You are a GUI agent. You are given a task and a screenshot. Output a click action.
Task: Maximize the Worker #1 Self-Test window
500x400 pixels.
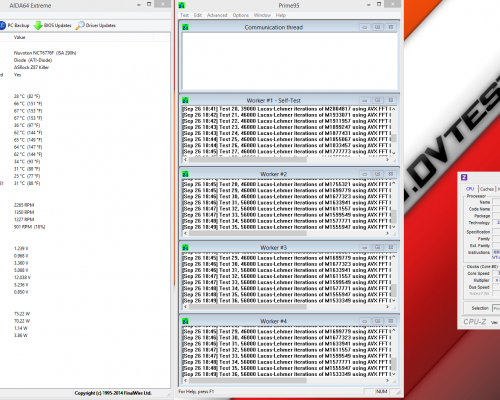point(377,100)
